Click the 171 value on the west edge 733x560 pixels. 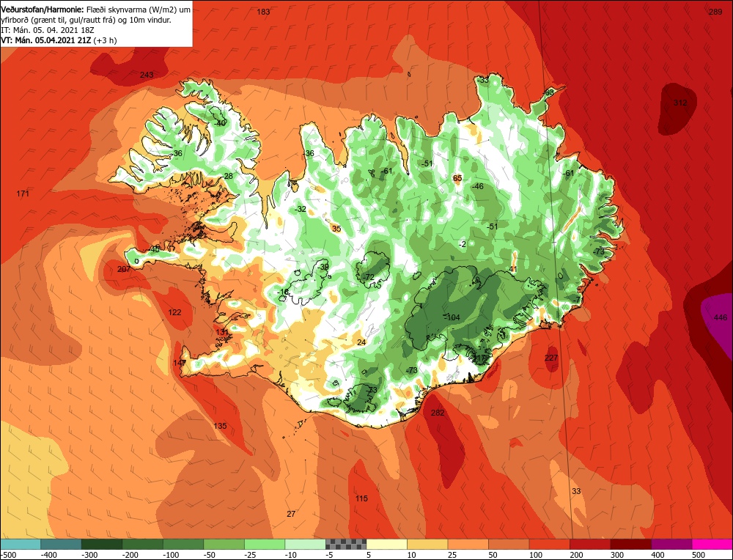coord(23,194)
